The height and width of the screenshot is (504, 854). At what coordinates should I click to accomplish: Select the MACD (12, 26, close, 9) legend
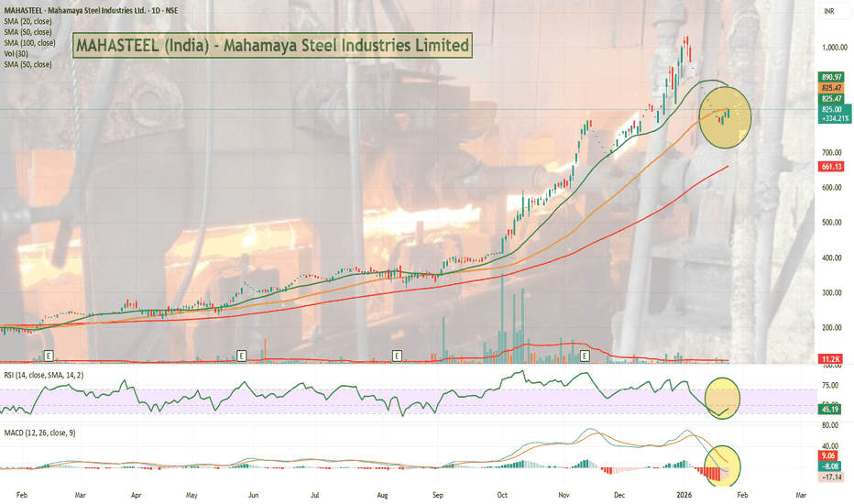pyautogui.click(x=39, y=433)
